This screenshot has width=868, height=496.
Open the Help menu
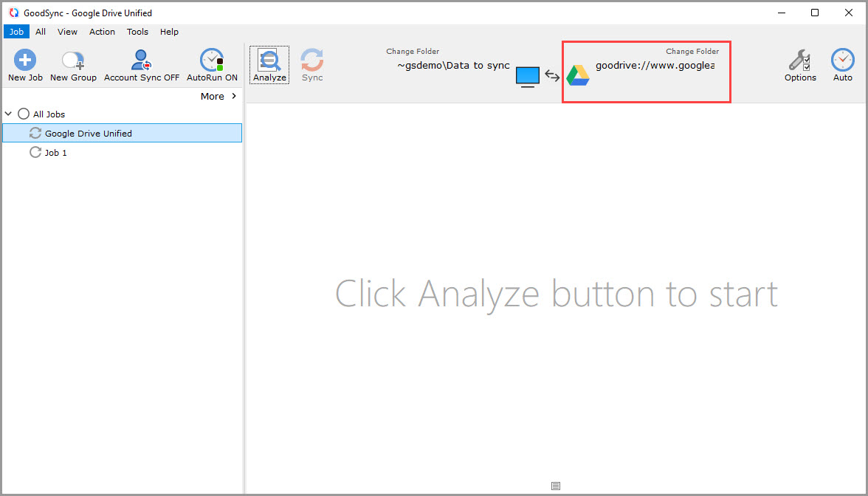(170, 32)
